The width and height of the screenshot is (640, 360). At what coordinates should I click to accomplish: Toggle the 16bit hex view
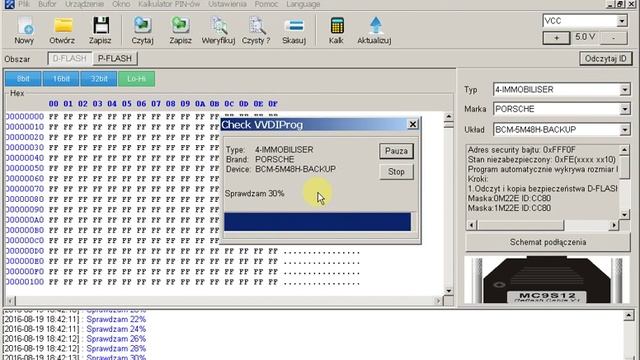pos(61,78)
